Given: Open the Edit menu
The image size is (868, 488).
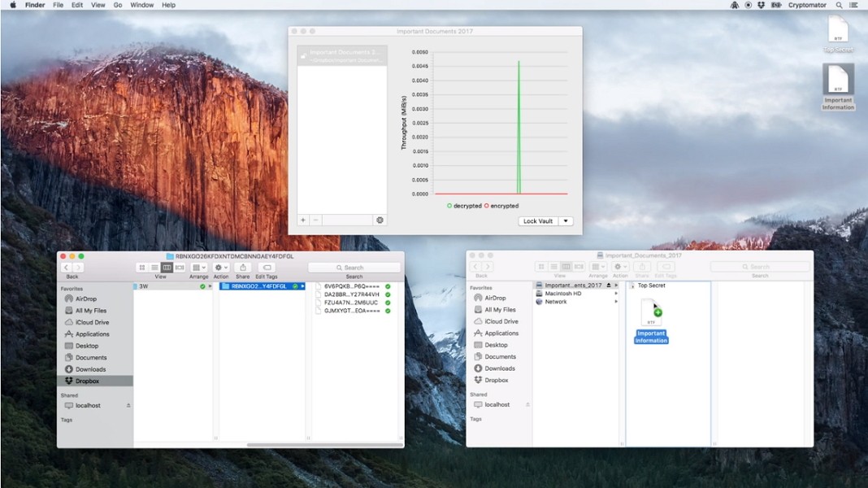Looking at the screenshot, I should [77, 5].
